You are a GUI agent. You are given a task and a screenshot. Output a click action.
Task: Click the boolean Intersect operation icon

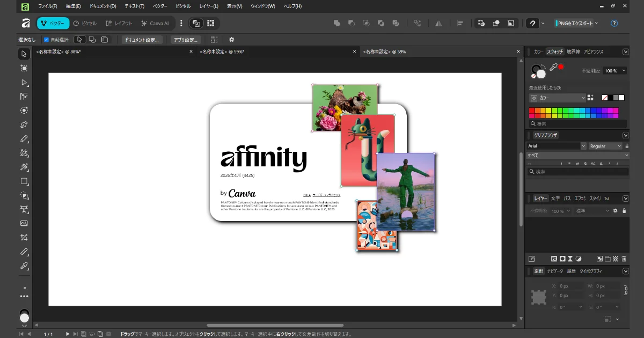pos(367,23)
